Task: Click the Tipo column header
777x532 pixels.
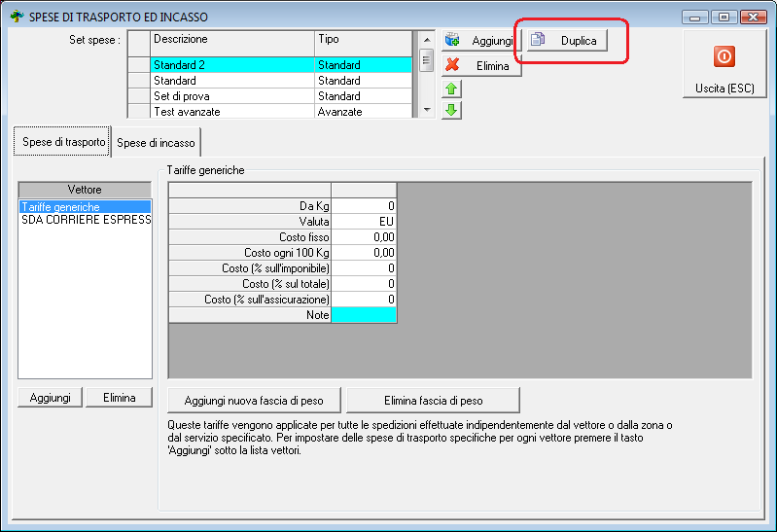Action: pyautogui.click(x=364, y=44)
